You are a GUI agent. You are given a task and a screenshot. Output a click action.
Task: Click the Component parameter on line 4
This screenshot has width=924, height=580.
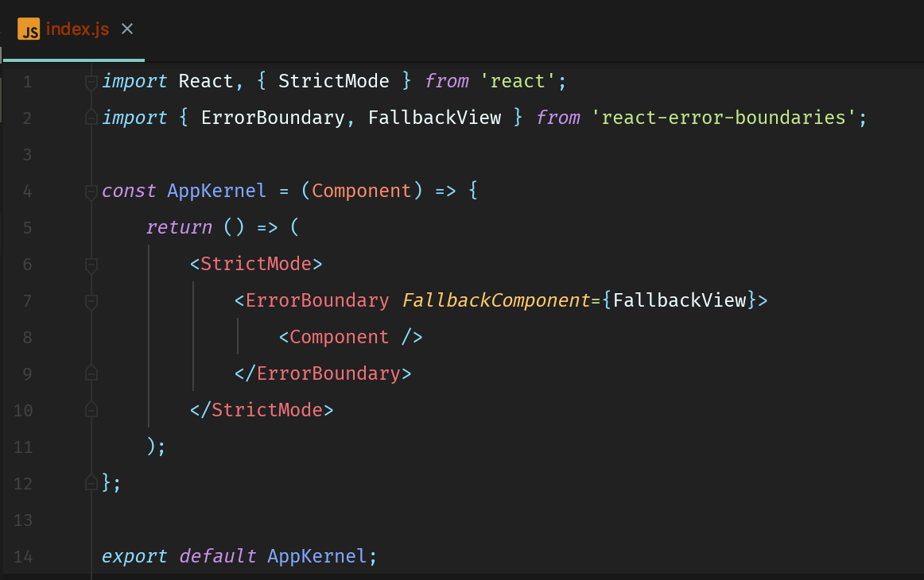(x=361, y=191)
